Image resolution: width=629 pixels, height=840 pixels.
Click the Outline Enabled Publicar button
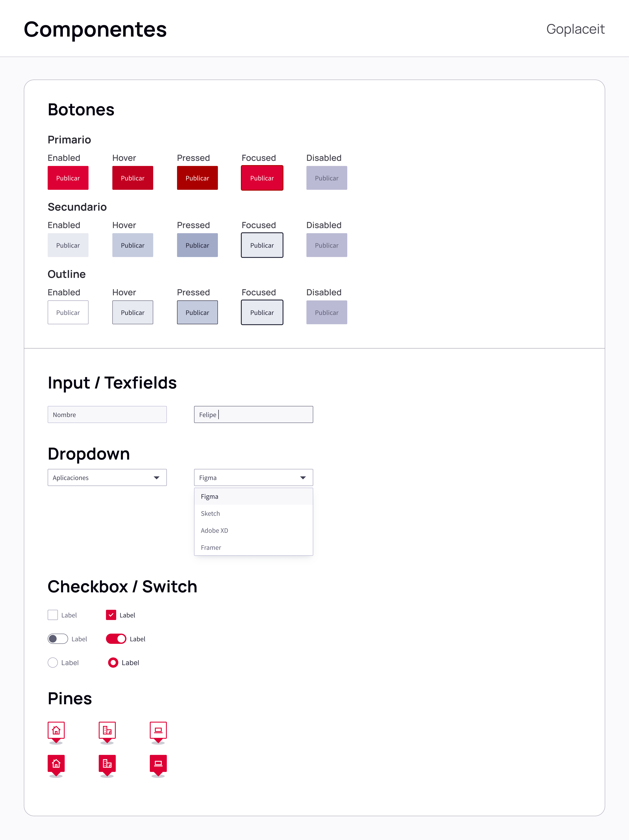tap(68, 312)
